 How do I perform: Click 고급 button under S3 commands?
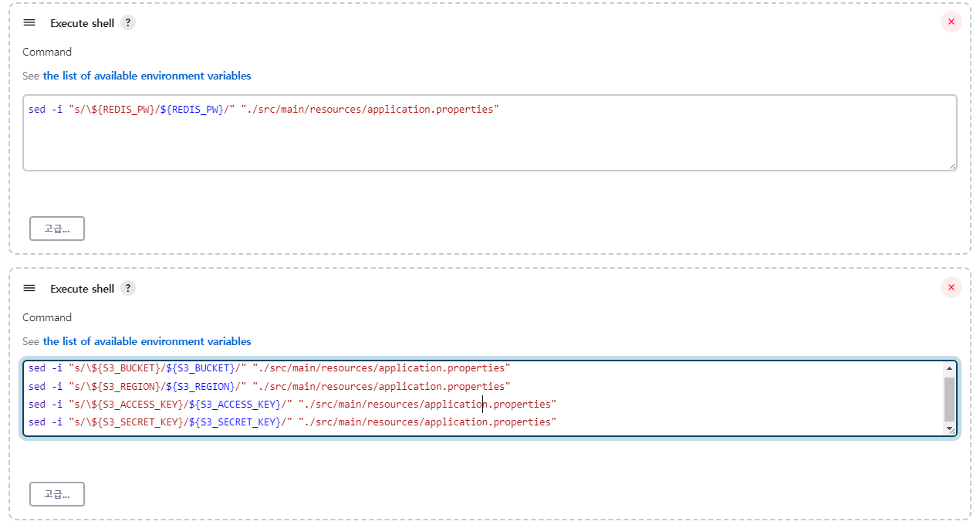click(57, 494)
